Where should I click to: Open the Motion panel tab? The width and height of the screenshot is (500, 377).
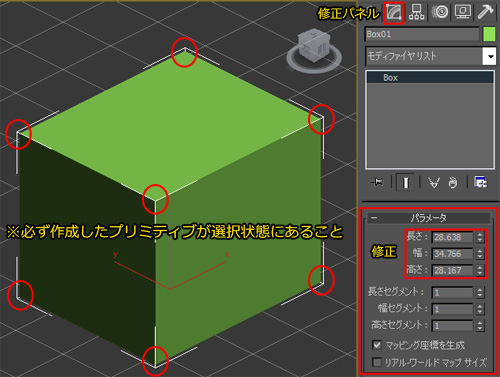(440, 12)
